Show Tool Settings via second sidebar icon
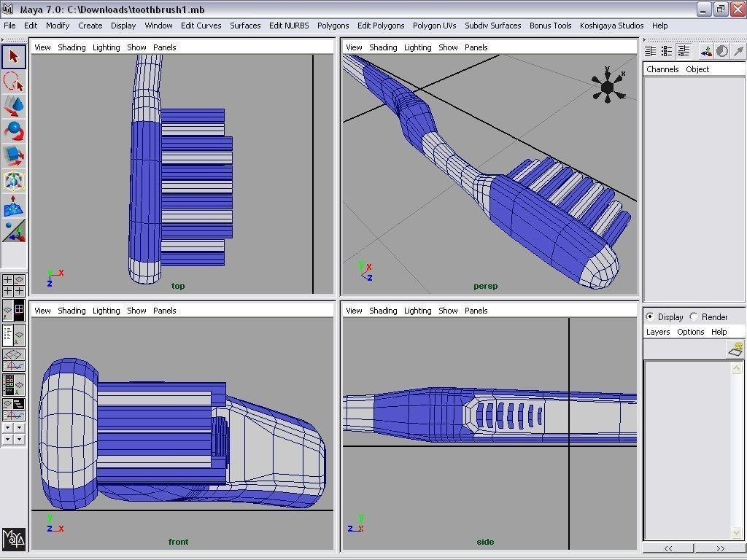This screenshot has height=560, width=747. 667,51
